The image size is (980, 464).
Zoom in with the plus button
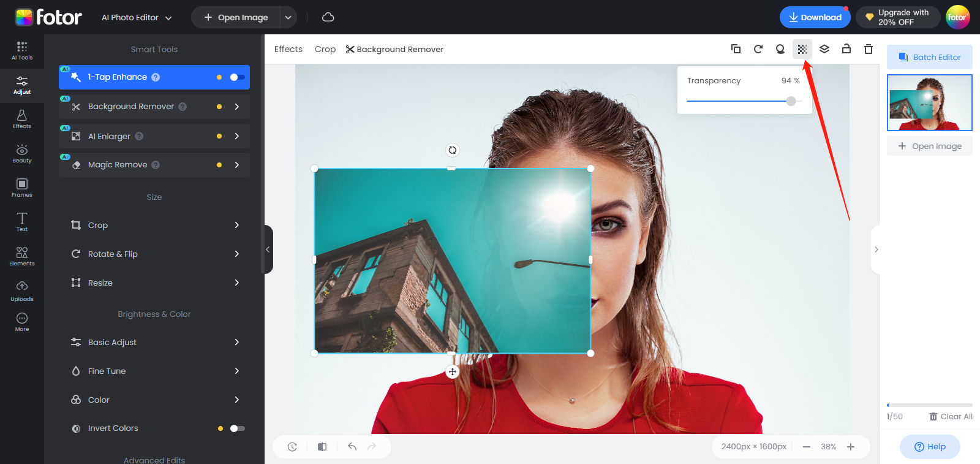(x=851, y=447)
